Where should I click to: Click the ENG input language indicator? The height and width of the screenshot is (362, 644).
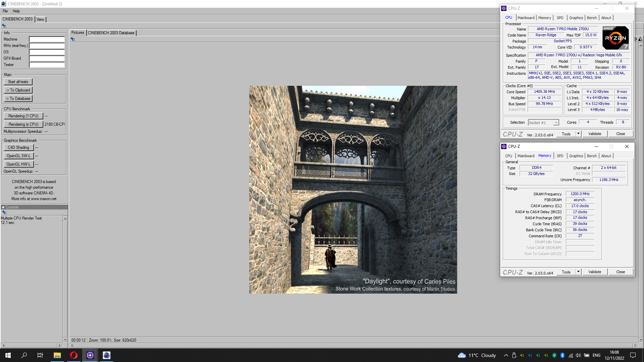pos(596,355)
